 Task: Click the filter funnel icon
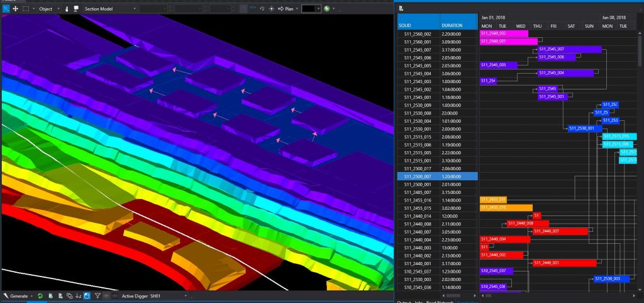pyautogui.click(x=97, y=295)
